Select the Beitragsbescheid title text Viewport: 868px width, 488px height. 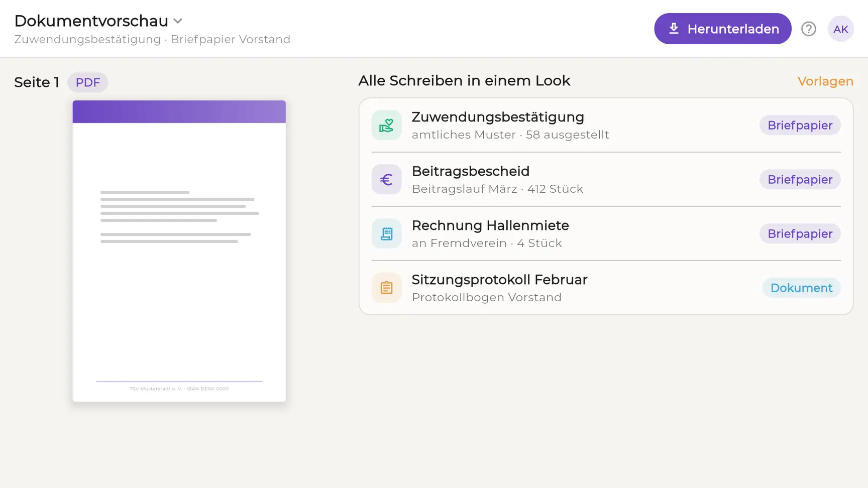(471, 171)
